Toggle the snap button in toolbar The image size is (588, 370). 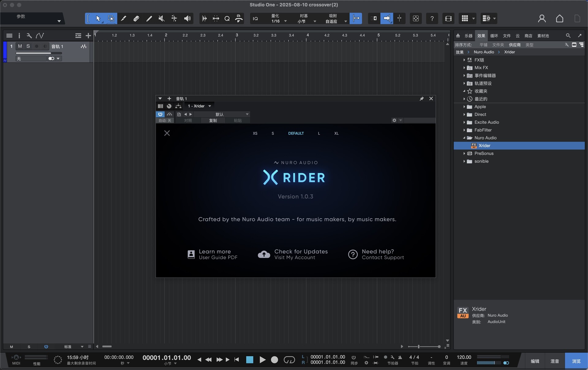click(356, 19)
